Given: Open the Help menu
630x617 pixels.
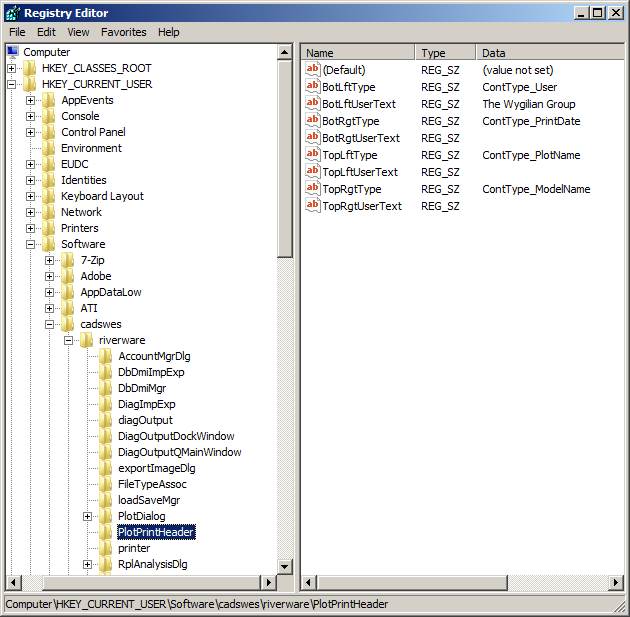Looking at the screenshot, I should 168,32.
